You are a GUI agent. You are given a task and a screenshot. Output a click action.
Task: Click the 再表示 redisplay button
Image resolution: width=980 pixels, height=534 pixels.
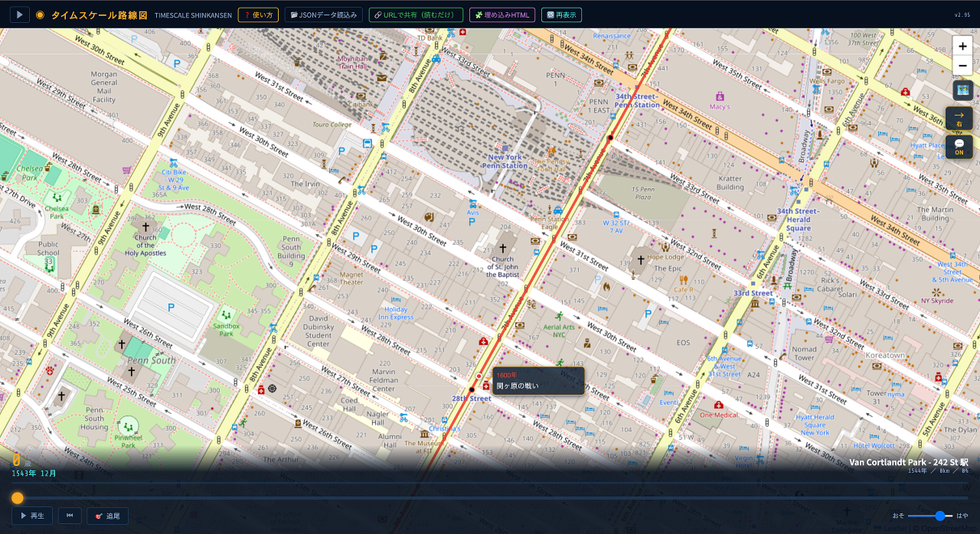click(561, 15)
